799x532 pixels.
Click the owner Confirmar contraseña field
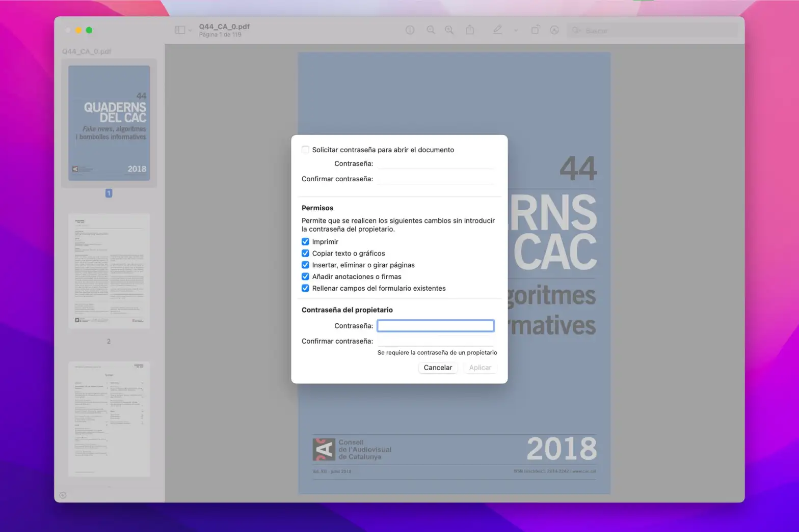pyautogui.click(x=436, y=341)
